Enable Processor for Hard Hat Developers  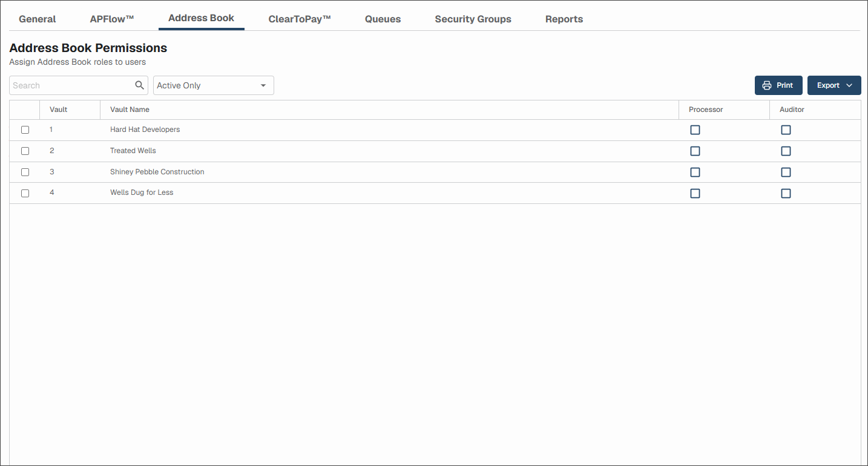(x=695, y=130)
